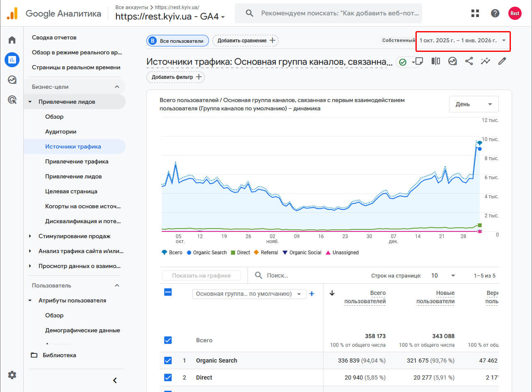
Task: Uncheck the Direct row checkbox
Action: (x=168, y=377)
